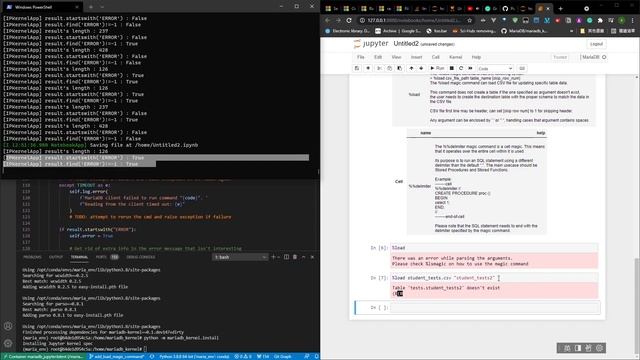Split the VS Code terminal

point(286,257)
